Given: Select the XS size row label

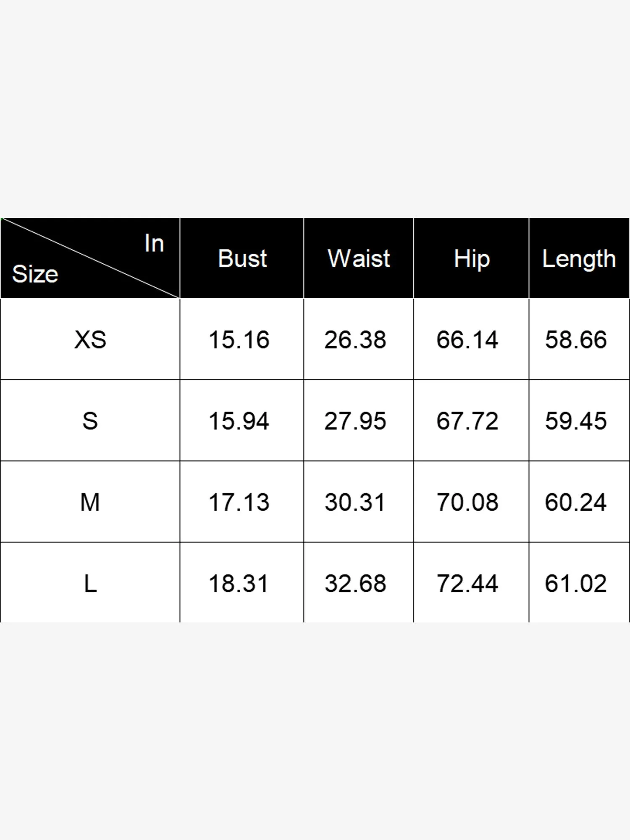Looking at the screenshot, I should 90,339.
